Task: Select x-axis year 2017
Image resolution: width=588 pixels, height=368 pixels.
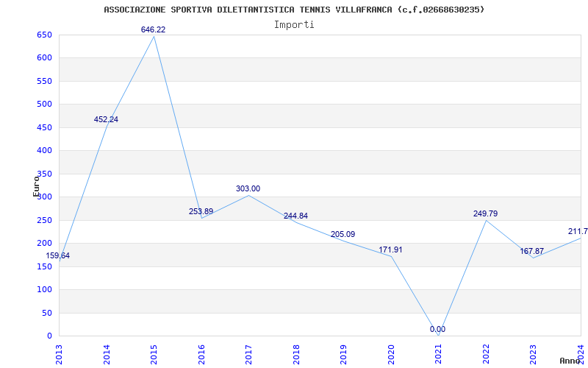Action: click(x=249, y=354)
